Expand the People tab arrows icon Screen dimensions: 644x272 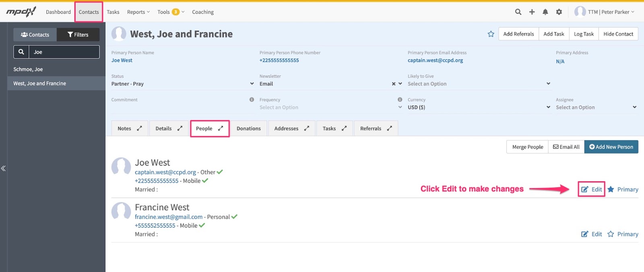click(220, 129)
